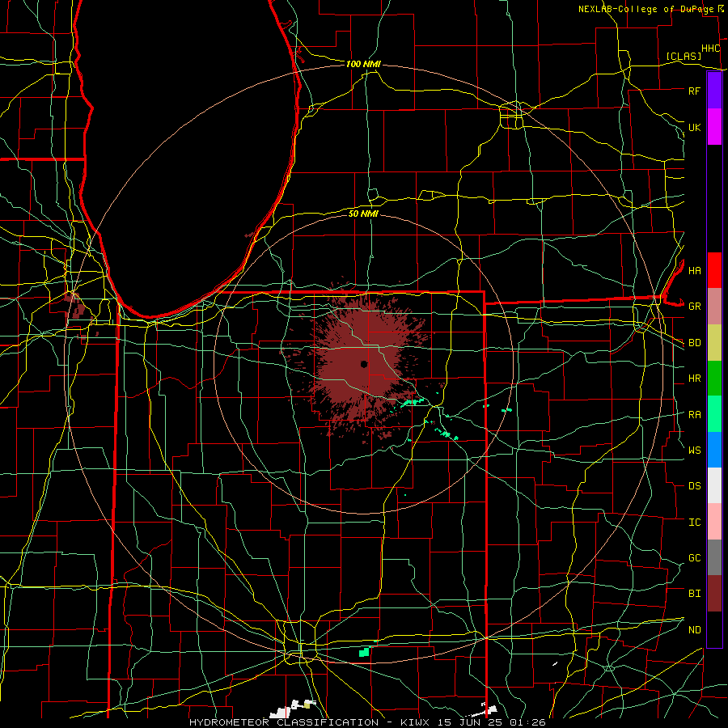Click the magenta UK color swatch
Viewport: 728px width, 728px height.
[x=714, y=127]
